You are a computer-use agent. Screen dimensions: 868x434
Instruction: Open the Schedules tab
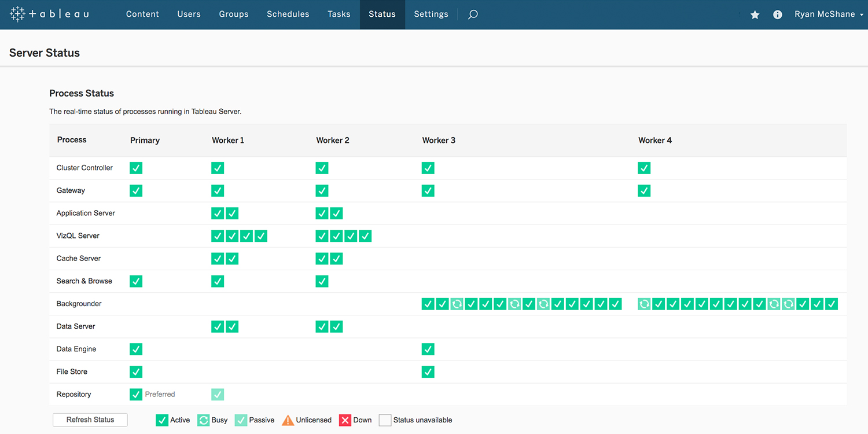[288, 14]
